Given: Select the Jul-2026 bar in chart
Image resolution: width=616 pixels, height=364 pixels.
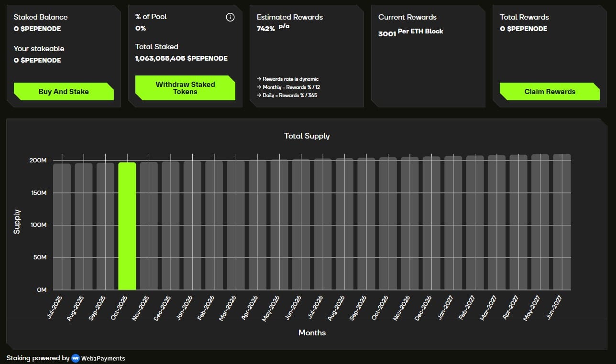Looking at the screenshot, I should point(323,224).
